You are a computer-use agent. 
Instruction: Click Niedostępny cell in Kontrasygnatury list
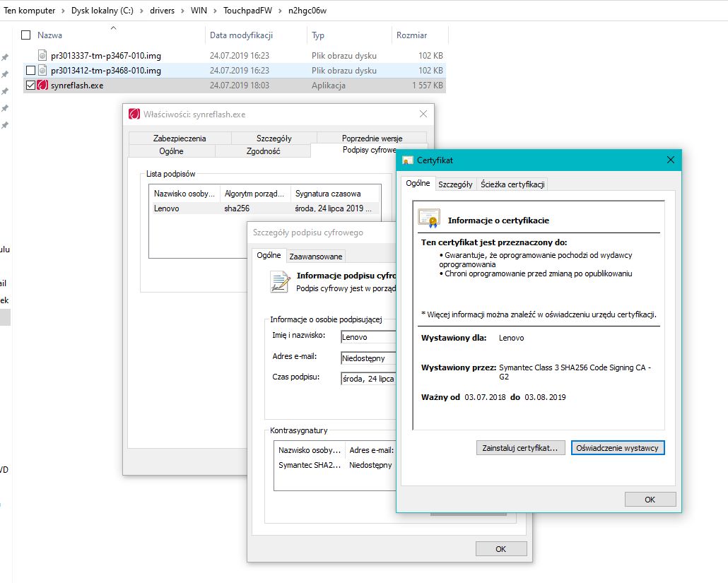coord(370,465)
